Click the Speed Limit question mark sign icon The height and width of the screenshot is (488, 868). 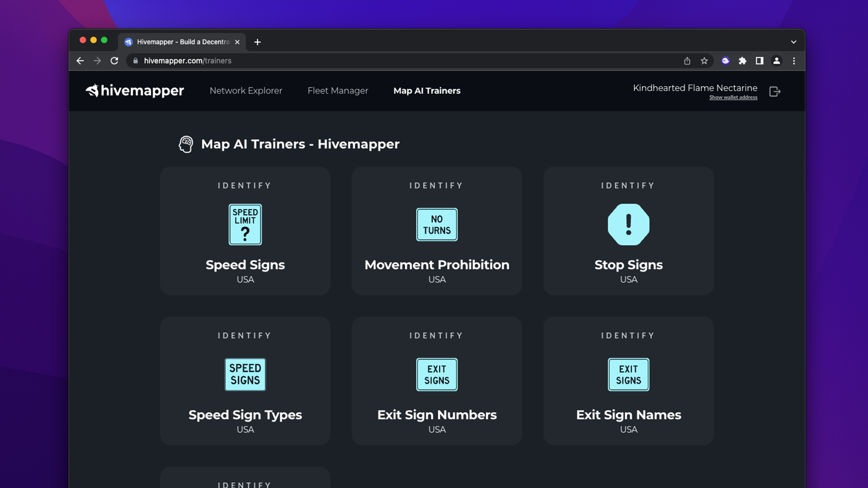[x=245, y=225]
